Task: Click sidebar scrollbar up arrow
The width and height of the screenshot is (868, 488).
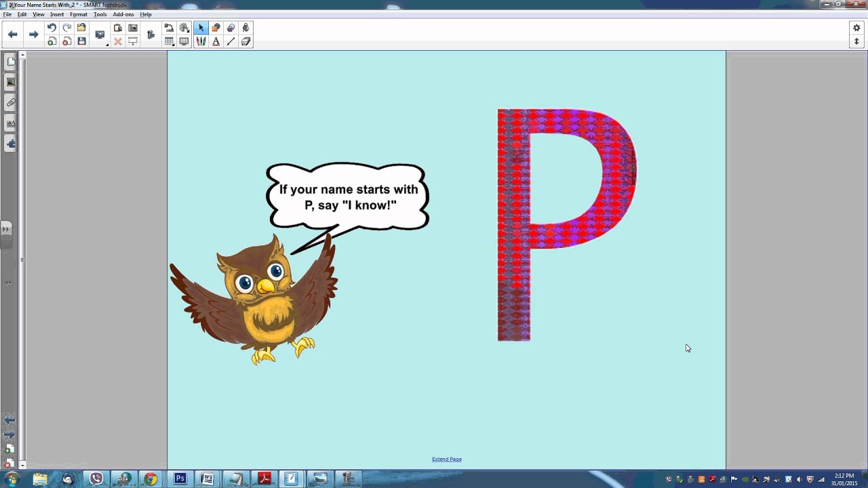Action: (22, 55)
